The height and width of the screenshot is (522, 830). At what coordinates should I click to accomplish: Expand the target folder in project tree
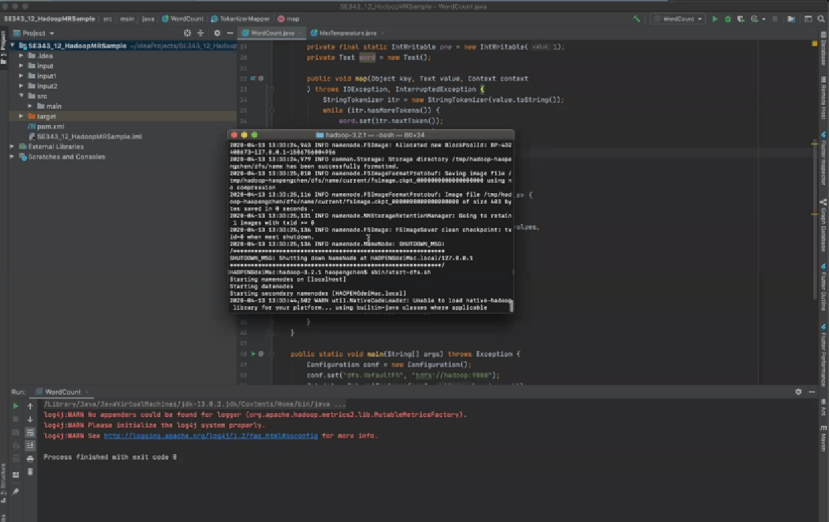pyautogui.click(x=21, y=116)
